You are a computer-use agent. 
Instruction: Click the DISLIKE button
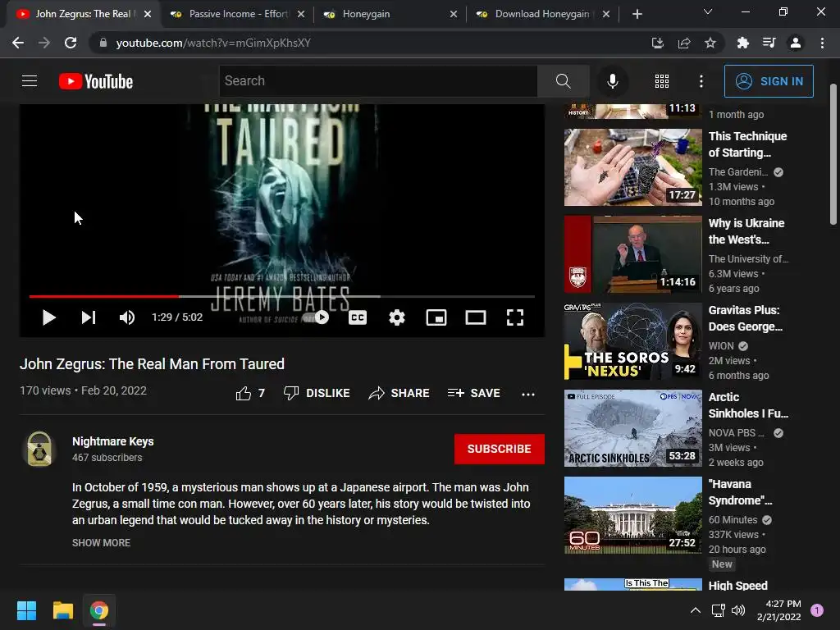[x=317, y=393]
